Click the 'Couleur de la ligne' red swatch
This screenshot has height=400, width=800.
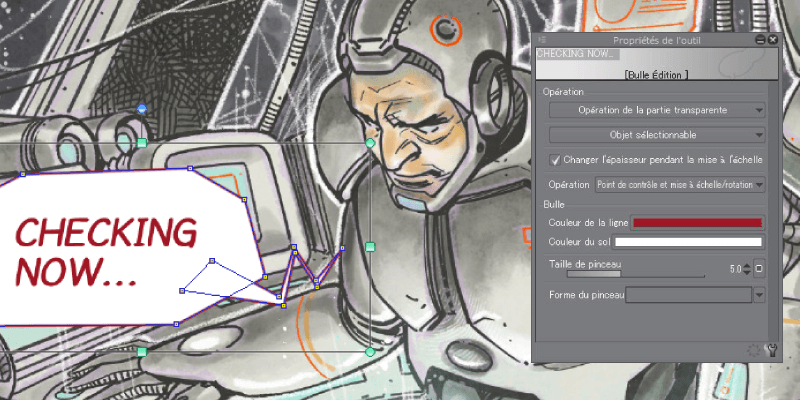click(x=697, y=223)
